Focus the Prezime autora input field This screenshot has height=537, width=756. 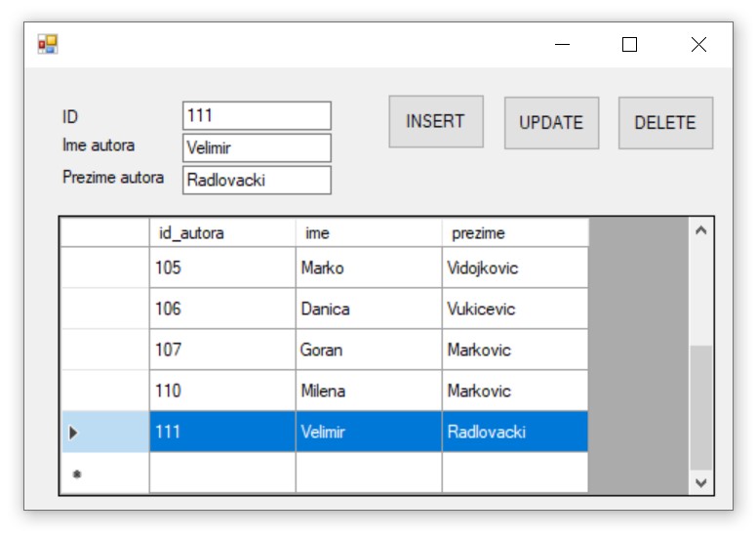pos(257,181)
